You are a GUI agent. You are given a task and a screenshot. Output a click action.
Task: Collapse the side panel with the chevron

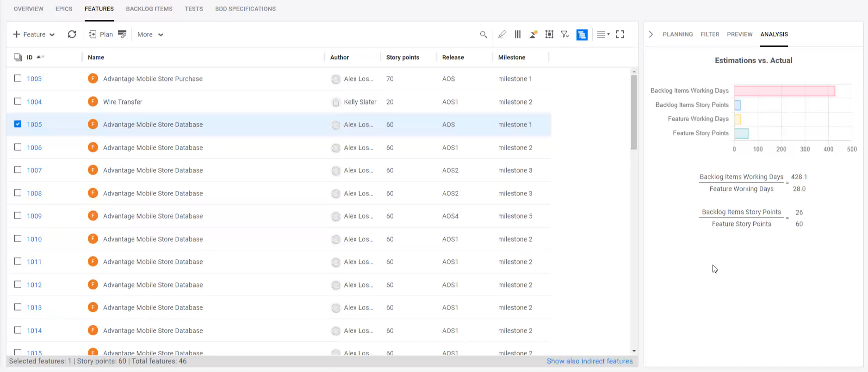(x=651, y=34)
